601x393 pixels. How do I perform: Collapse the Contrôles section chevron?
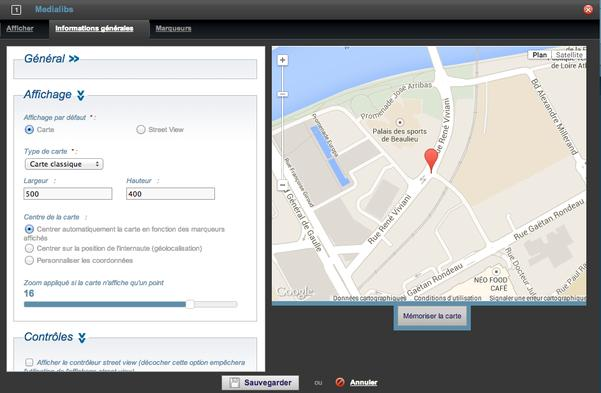pos(82,338)
